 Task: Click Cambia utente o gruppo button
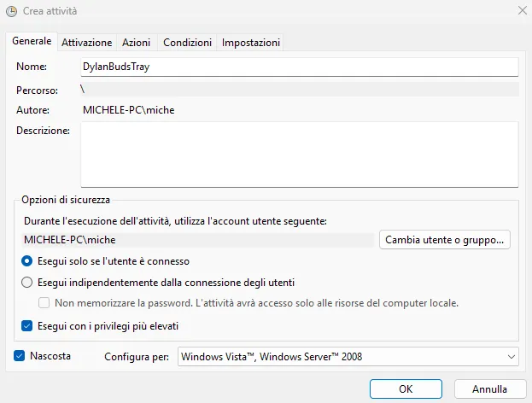coord(444,240)
